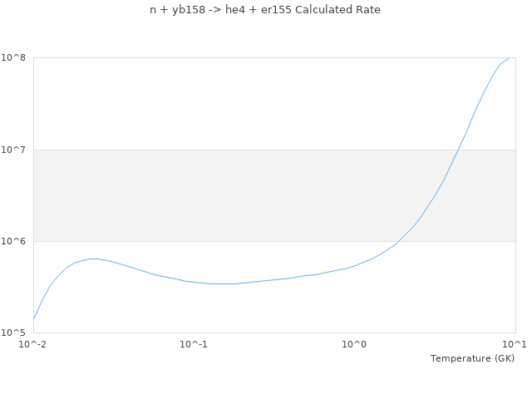Select the 10^8 y-axis tick label
The image size is (532, 399).
[x=16, y=58]
